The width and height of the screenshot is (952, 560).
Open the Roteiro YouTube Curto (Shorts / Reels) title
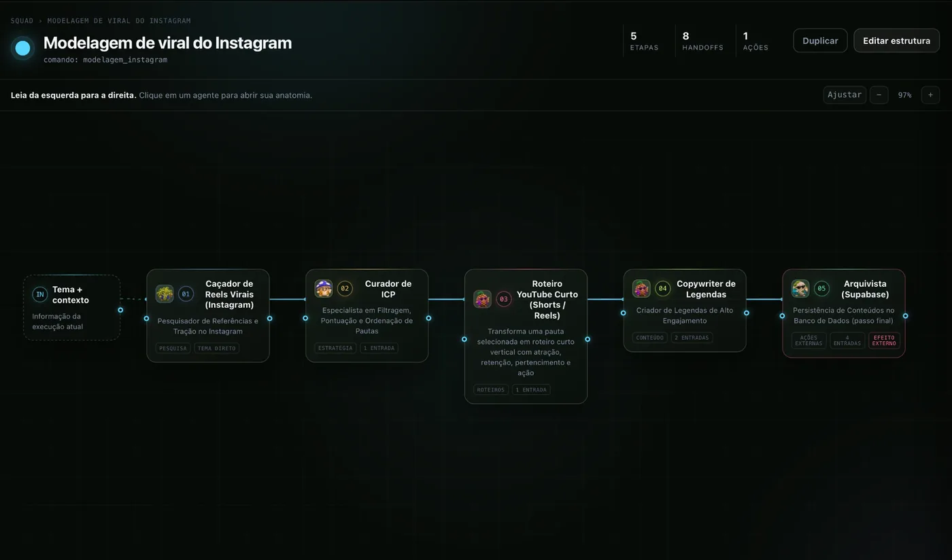coord(547,300)
